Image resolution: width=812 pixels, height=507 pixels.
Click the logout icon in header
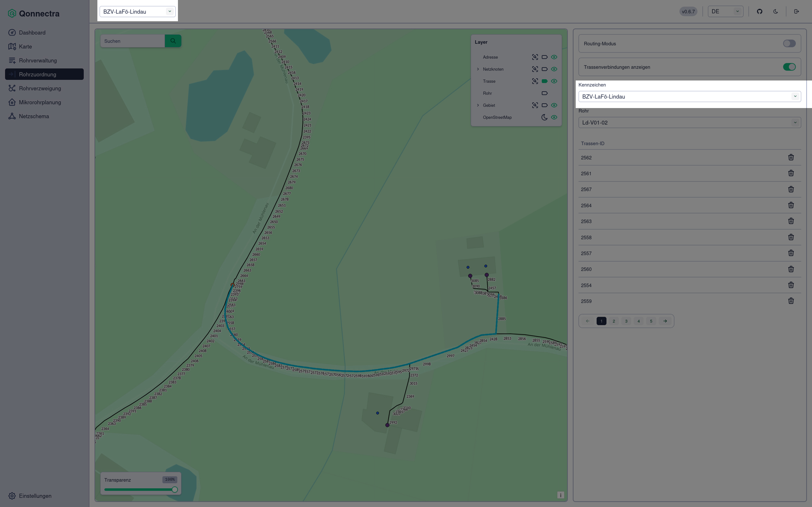pos(796,11)
